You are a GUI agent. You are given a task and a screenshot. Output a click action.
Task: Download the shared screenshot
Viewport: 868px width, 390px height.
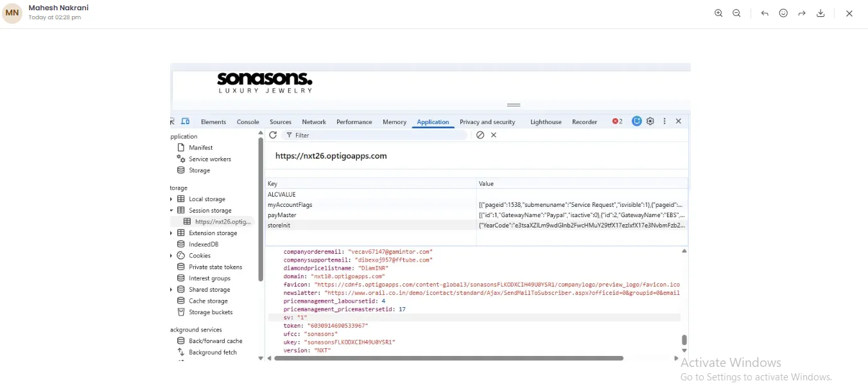click(820, 13)
